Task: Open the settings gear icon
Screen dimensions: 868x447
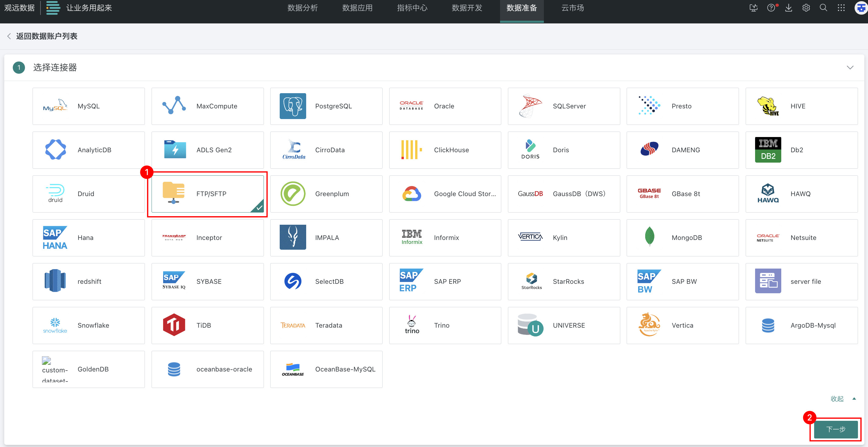Action: [x=806, y=8]
